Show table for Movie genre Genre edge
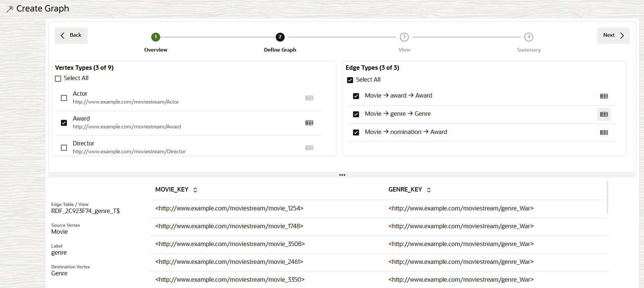The image size is (644, 288). [604, 114]
